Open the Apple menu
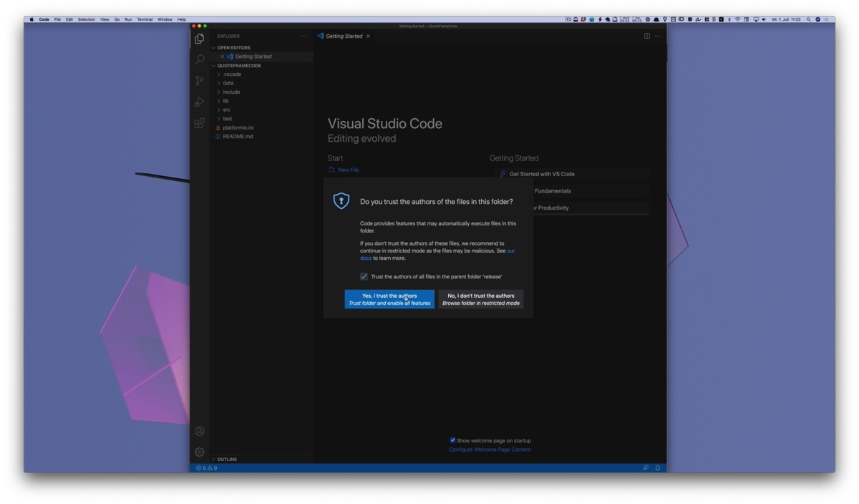Image resolution: width=859 pixels, height=504 pixels. 31,19
